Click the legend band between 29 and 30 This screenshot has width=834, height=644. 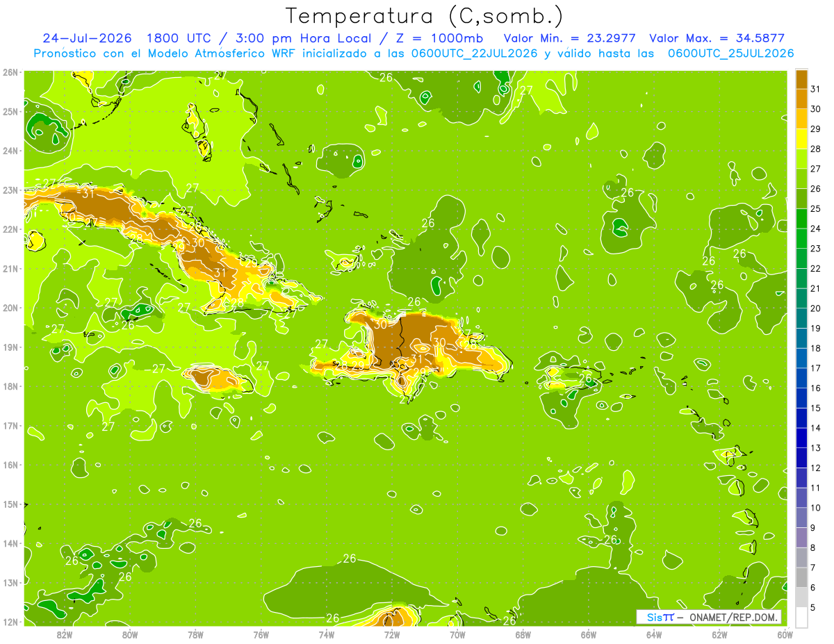[x=801, y=119]
